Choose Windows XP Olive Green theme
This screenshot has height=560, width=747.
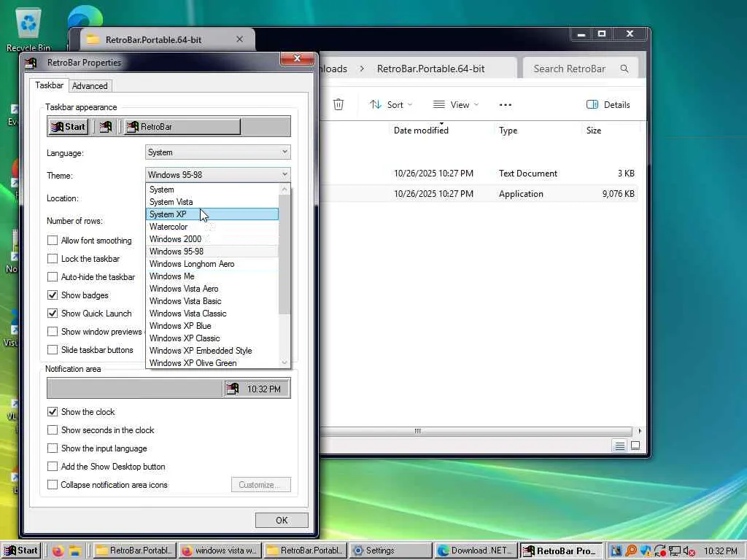(x=212, y=363)
